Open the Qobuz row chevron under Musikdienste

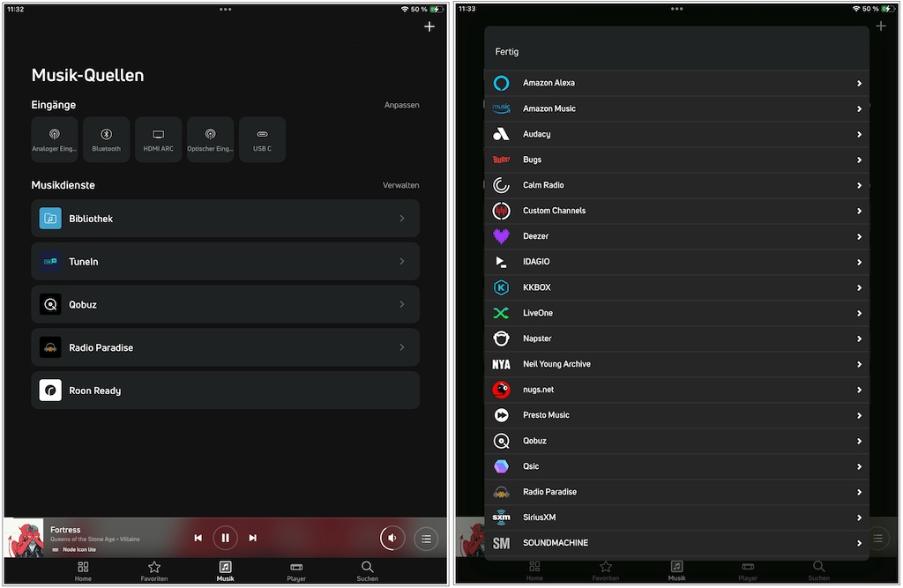(402, 304)
